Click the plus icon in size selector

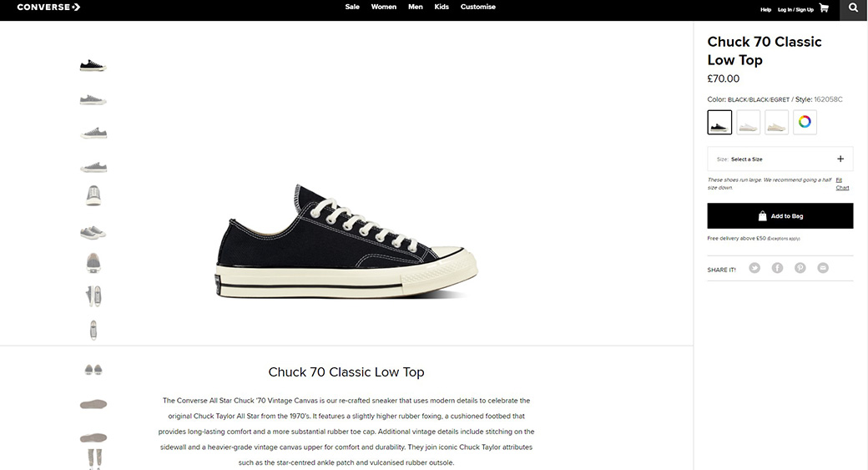pyautogui.click(x=840, y=159)
